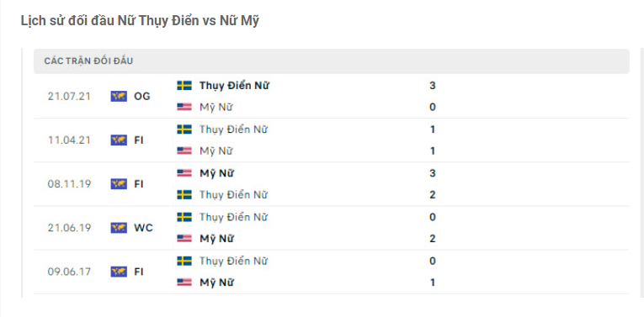Open bold Thụy Điển Nữ team link

(x=235, y=86)
